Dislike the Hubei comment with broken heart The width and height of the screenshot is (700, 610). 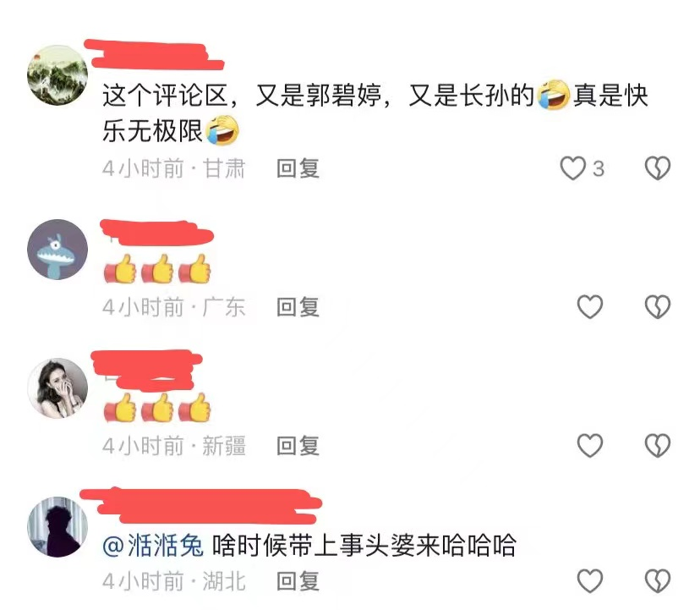click(658, 580)
